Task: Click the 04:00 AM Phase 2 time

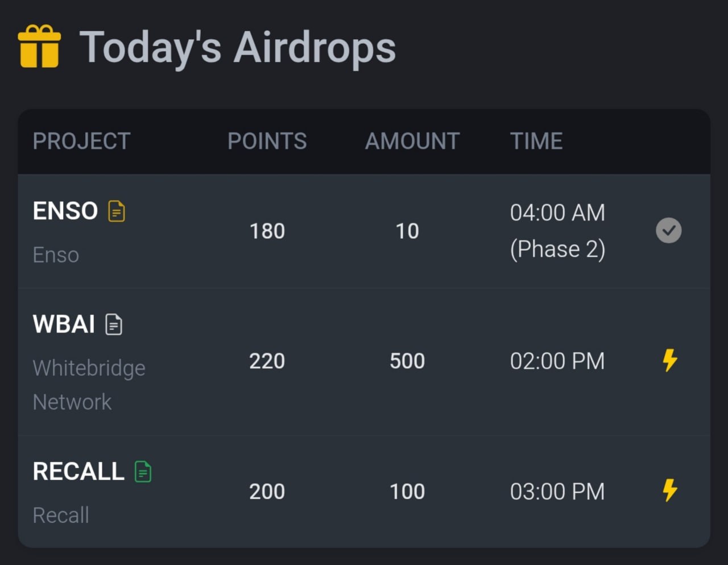Action: tap(557, 231)
